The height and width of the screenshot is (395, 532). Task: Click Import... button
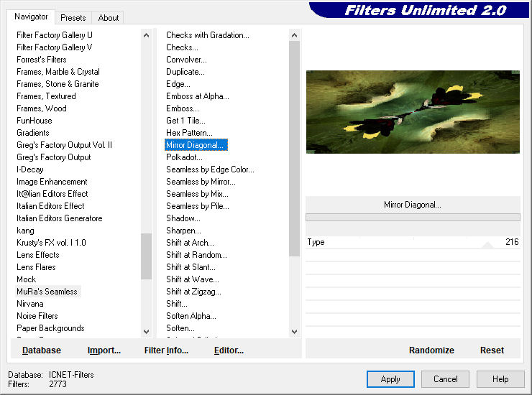point(104,350)
